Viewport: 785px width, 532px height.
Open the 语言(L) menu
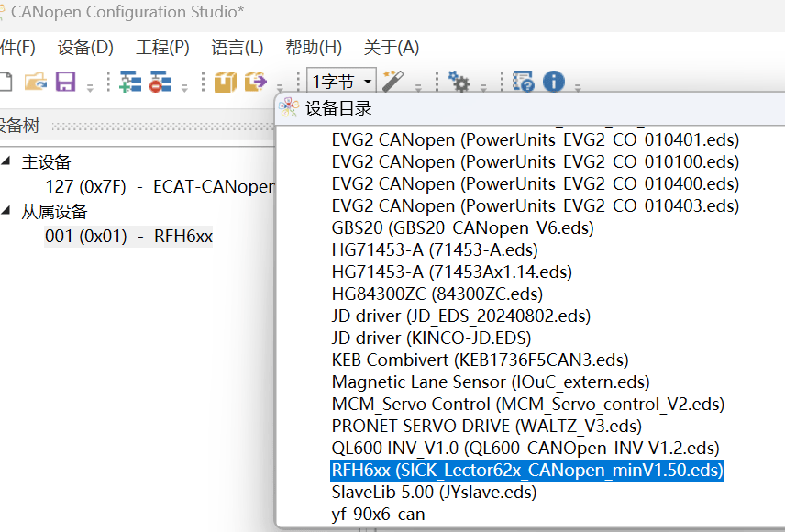238,48
